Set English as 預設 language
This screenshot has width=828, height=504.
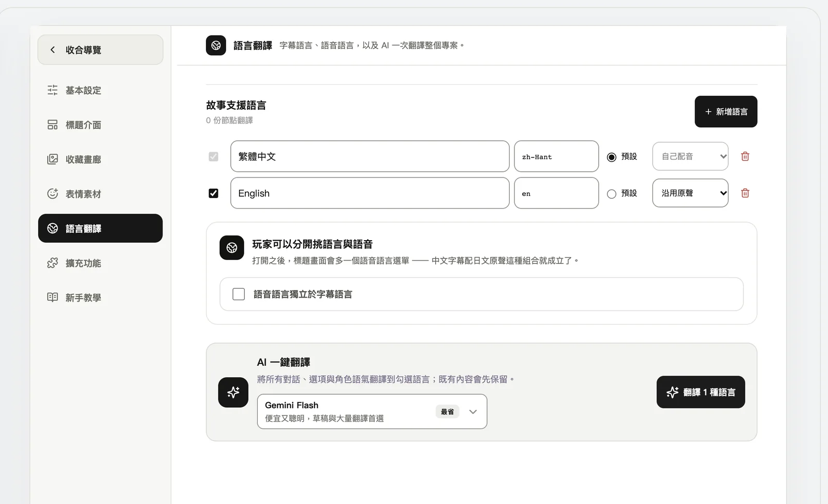(x=612, y=194)
